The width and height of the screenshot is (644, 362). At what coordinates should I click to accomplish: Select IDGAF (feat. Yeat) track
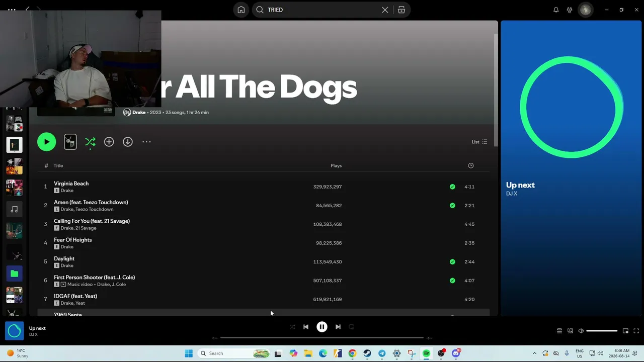coord(75,296)
